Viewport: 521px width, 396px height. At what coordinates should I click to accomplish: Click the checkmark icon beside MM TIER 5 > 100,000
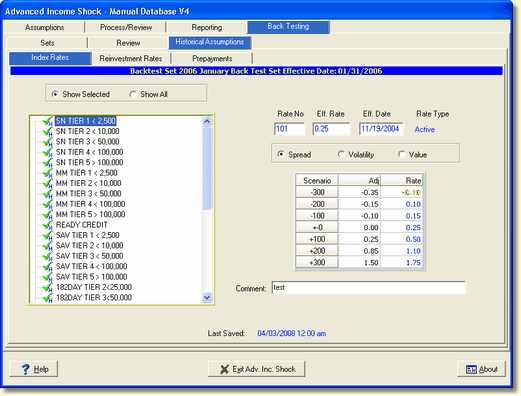coord(48,214)
